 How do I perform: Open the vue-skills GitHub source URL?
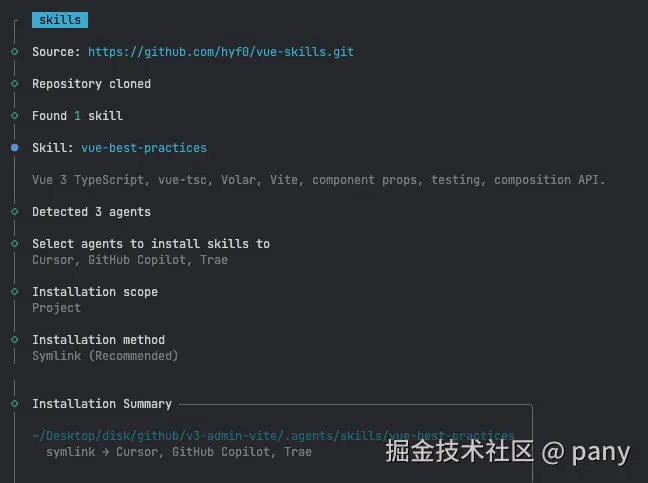tap(220, 52)
